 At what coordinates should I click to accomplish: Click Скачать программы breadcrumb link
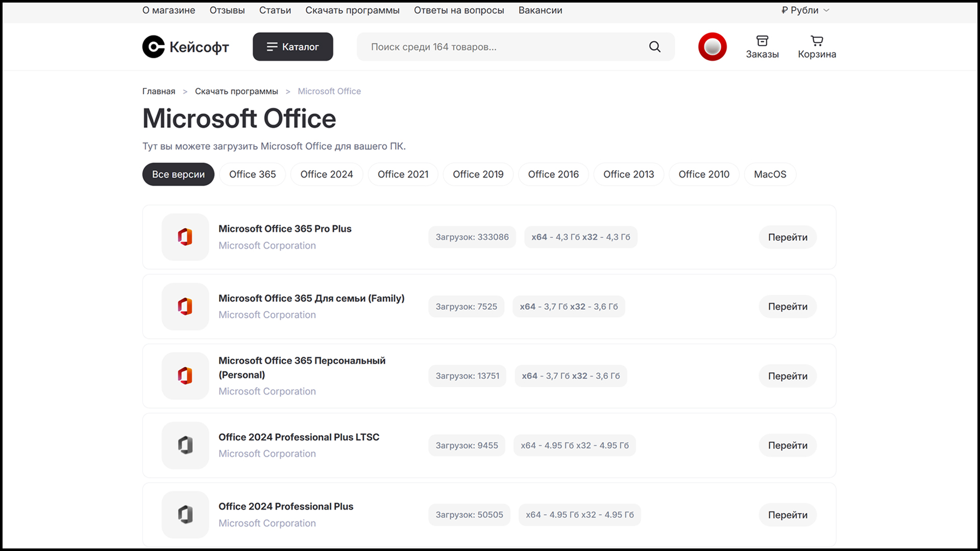(x=236, y=91)
